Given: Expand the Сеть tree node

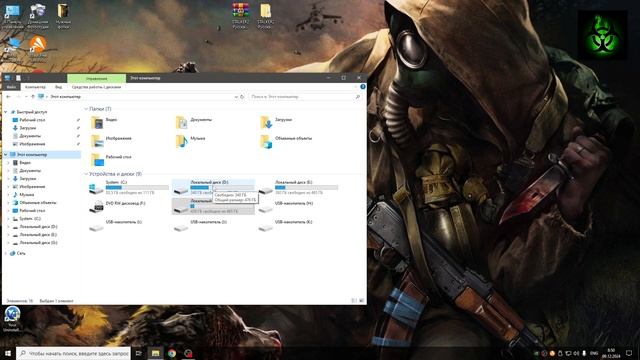Looking at the screenshot, I should [6, 253].
